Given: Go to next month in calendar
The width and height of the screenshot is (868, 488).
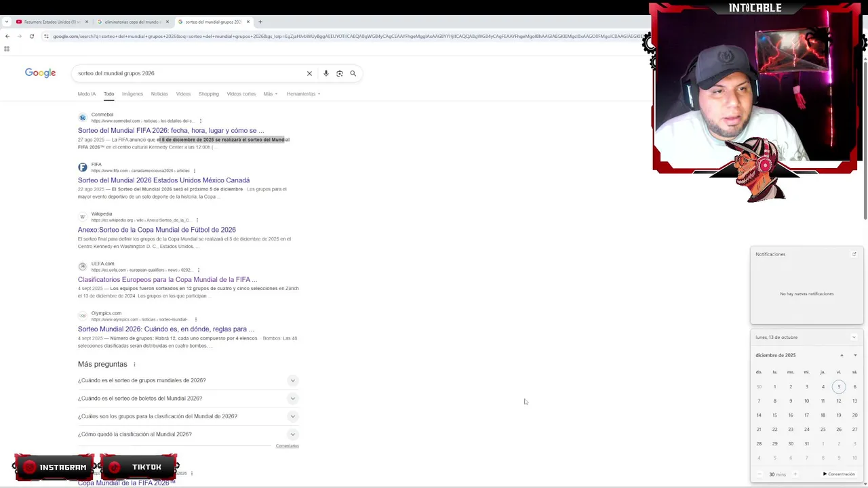Looking at the screenshot, I should coord(855,355).
